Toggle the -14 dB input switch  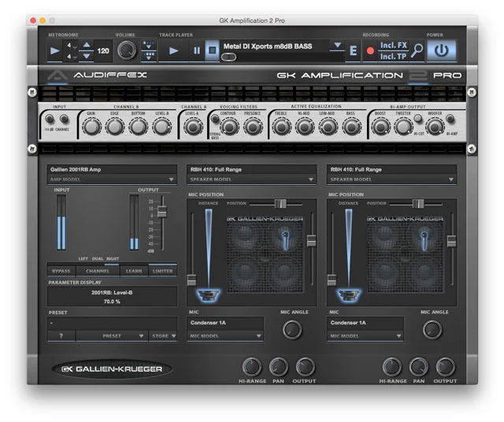click(x=50, y=119)
